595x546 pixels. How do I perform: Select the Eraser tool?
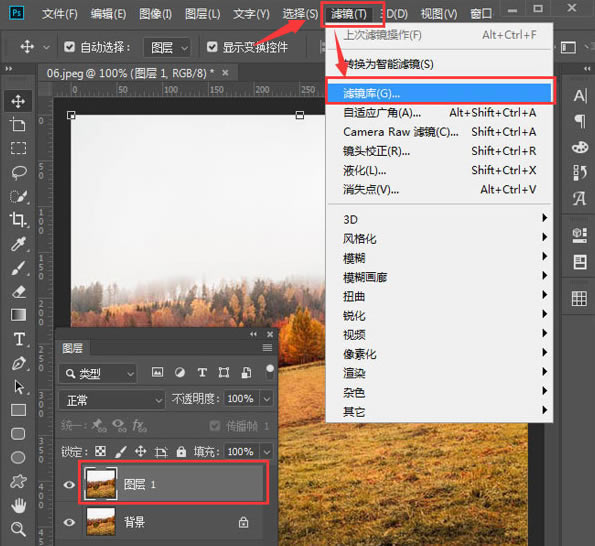click(18, 291)
